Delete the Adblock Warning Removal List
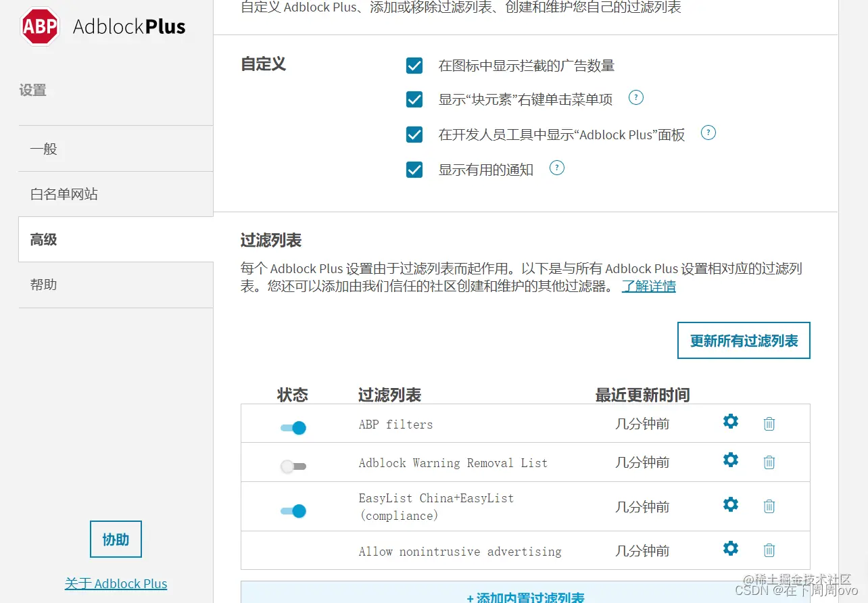 [769, 462]
